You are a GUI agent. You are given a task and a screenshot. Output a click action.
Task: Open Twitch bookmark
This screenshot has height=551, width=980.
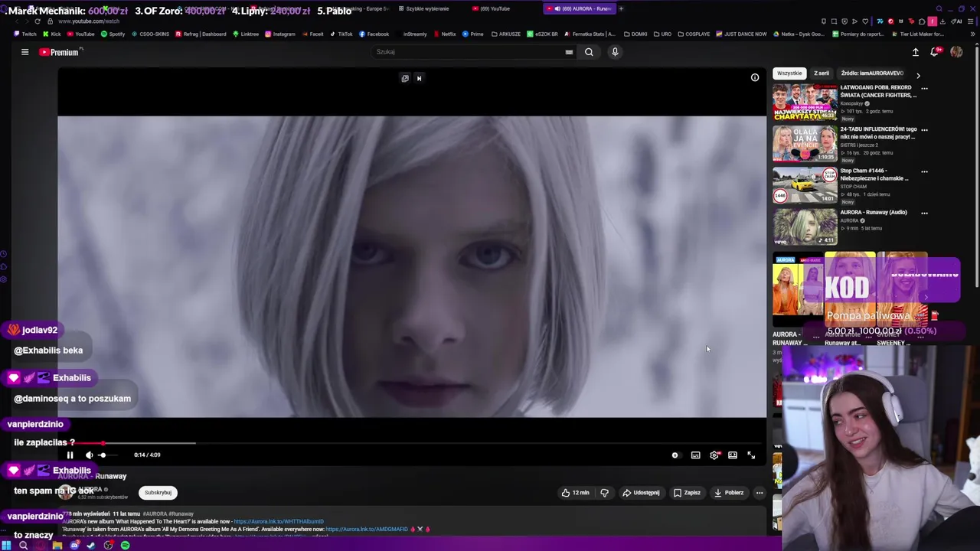pos(24,34)
